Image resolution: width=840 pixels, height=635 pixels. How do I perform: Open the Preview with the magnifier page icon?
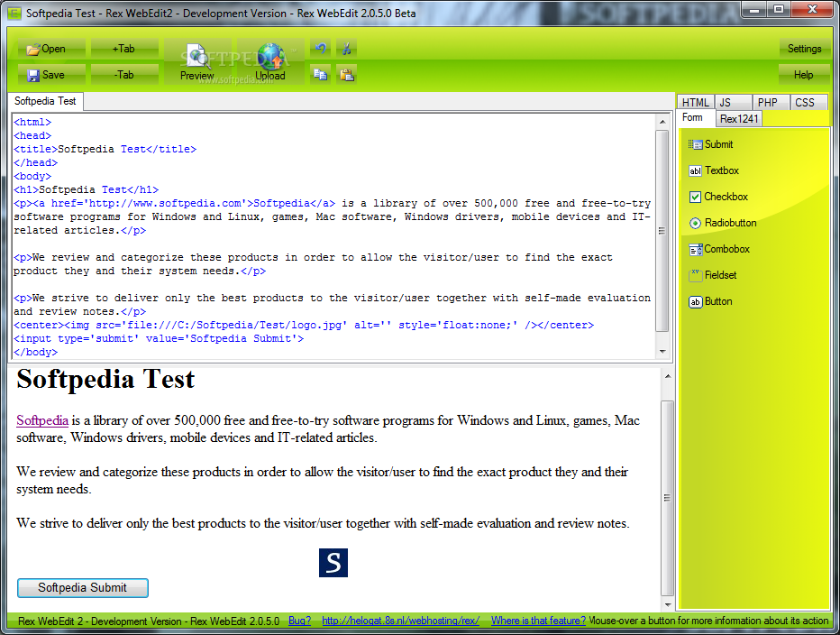pos(197,61)
